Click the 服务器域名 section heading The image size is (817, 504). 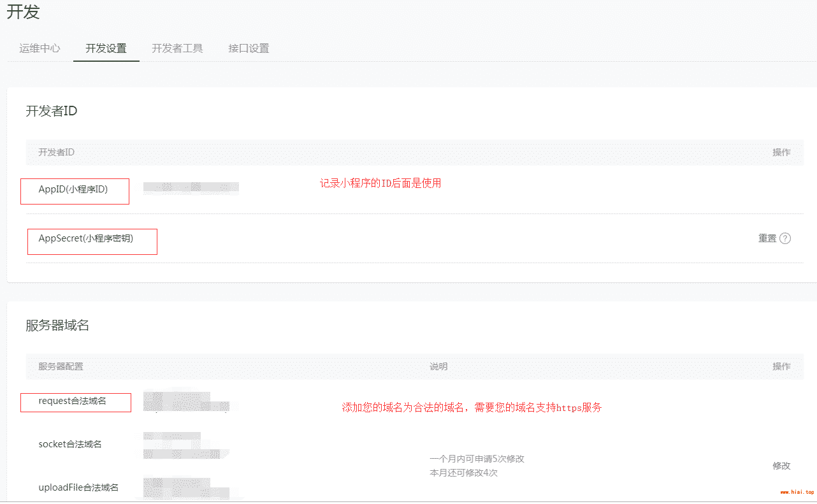tap(57, 325)
